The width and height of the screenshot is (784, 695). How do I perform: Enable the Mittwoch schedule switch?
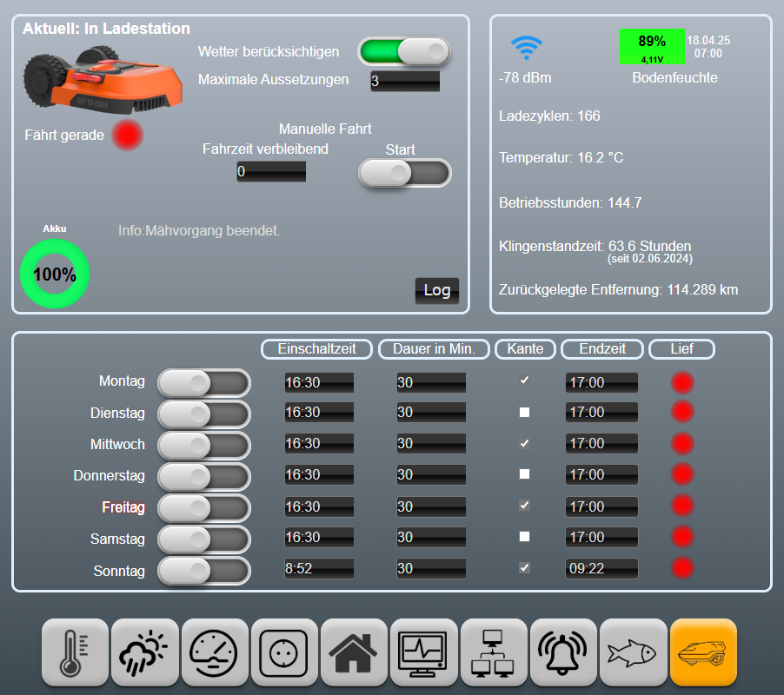tap(204, 446)
